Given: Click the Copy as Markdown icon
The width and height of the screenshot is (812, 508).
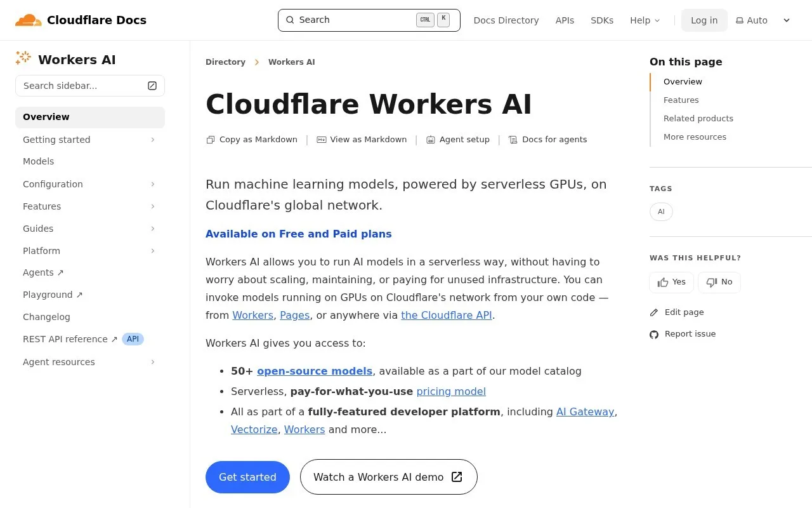Looking at the screenshot, I should coord(211,140).
